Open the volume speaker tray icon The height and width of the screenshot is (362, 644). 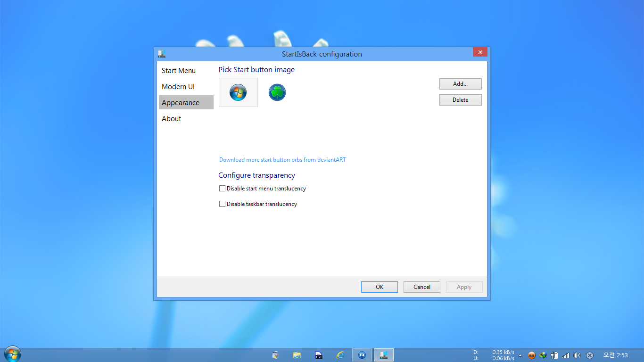pyautogui.click(x=578, y=355)
